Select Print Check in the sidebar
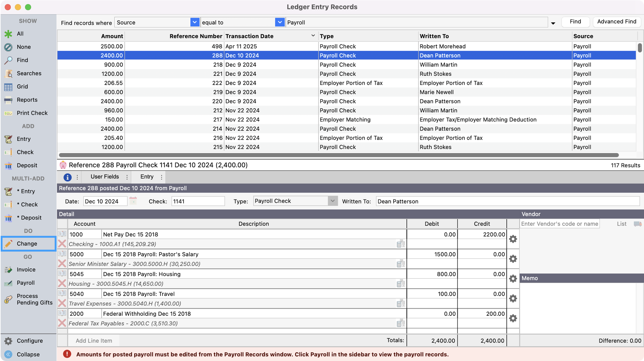The image size is (644, 361). pos(32,113)
